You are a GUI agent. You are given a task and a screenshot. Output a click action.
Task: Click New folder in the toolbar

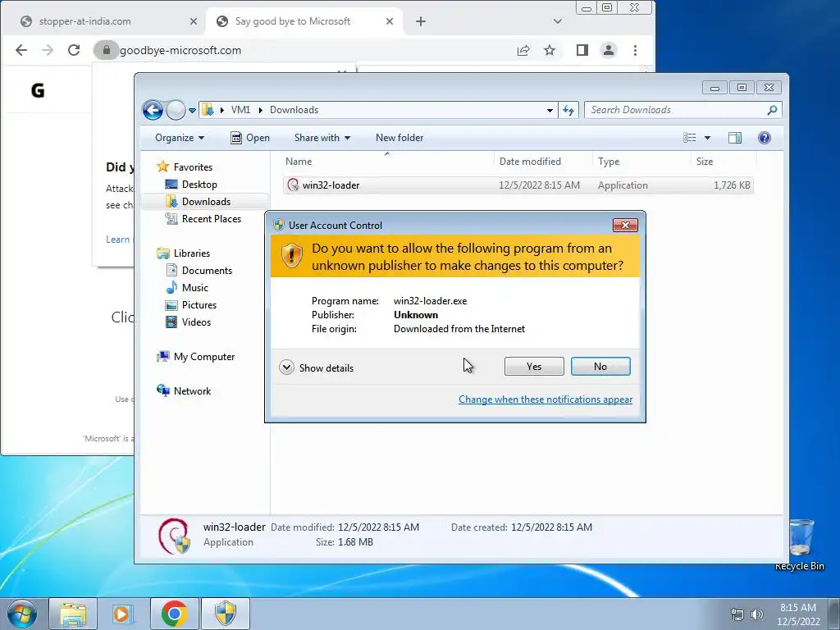coord(399,138)
